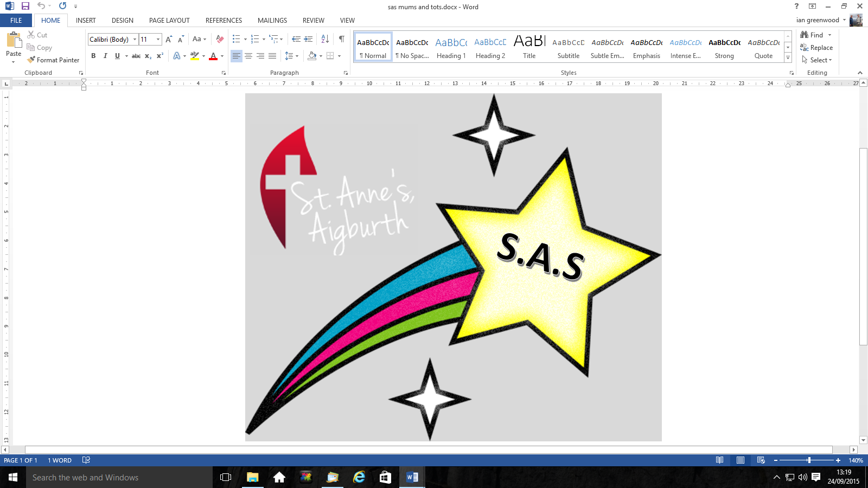Switch to Print Layout view

(x=741, y=460)
